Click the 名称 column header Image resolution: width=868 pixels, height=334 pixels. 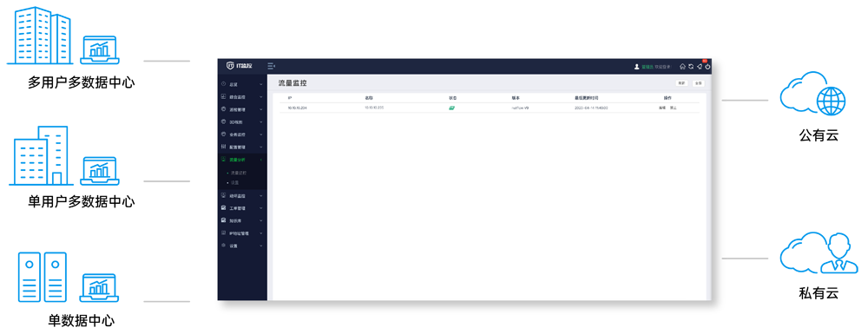[369, 97]
